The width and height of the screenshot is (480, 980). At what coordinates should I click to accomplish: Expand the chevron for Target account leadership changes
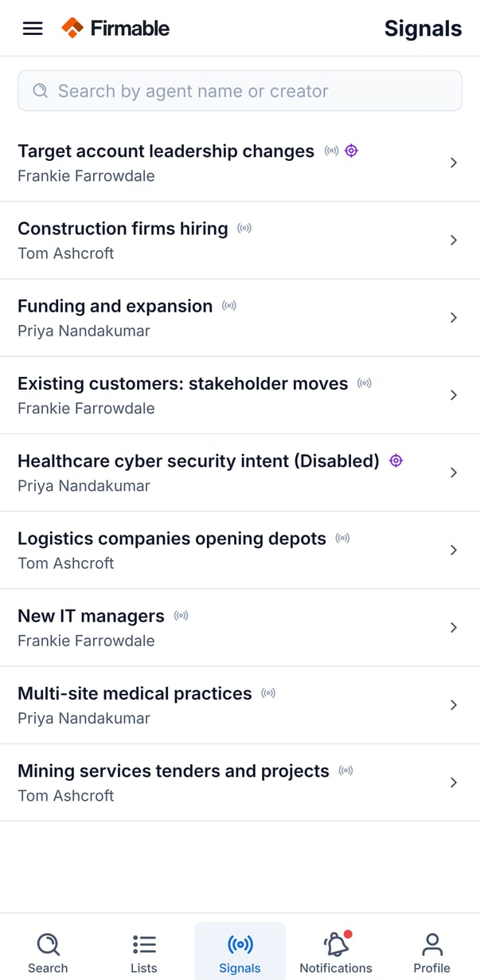tap(454, 163)
